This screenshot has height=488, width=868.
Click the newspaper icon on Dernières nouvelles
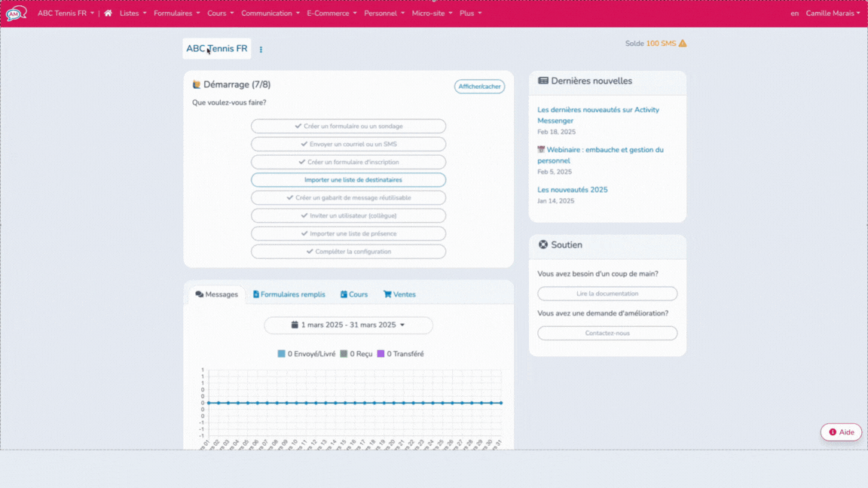point(543,81)
